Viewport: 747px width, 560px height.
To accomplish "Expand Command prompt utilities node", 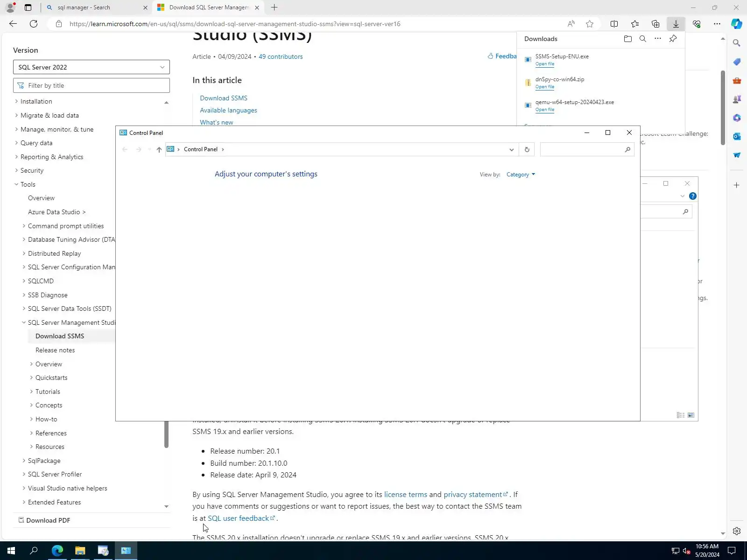I will [24, 226].
